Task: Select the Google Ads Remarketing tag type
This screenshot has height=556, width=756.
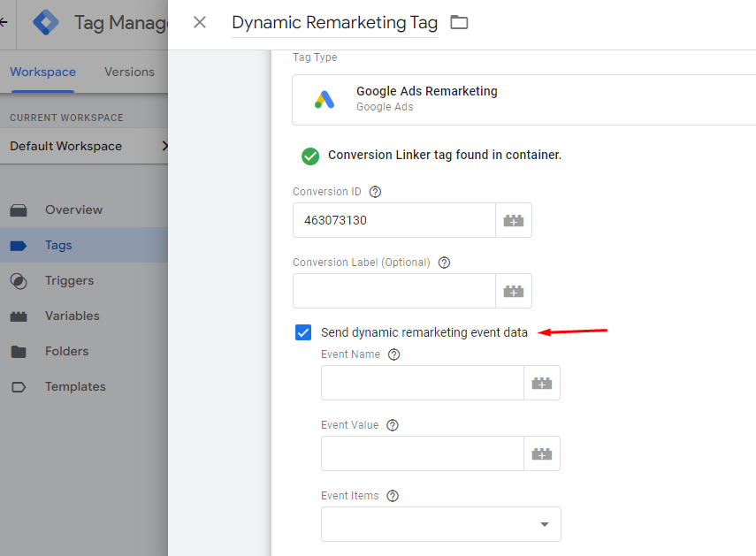Action: click(523, 100)
